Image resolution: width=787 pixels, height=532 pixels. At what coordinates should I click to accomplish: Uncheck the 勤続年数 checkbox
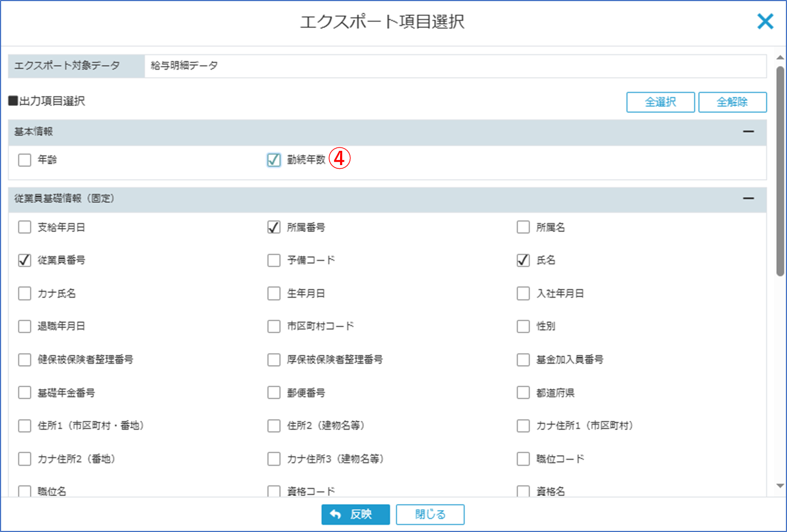tap(274, 160)
